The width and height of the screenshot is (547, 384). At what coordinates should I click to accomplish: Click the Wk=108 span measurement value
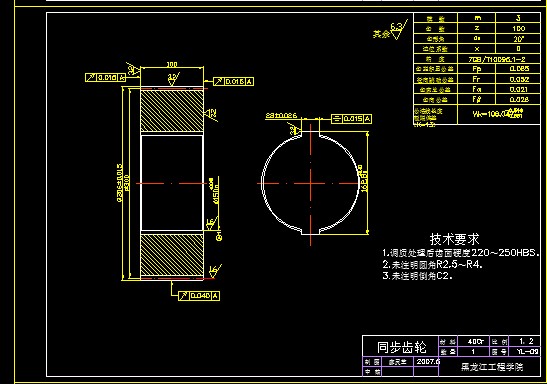(x=498, y=113)
